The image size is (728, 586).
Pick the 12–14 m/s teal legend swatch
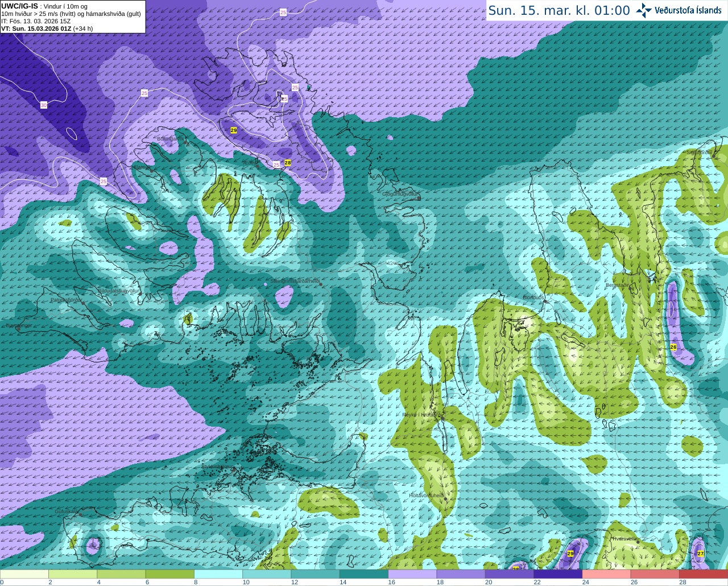tap(316, 574)
